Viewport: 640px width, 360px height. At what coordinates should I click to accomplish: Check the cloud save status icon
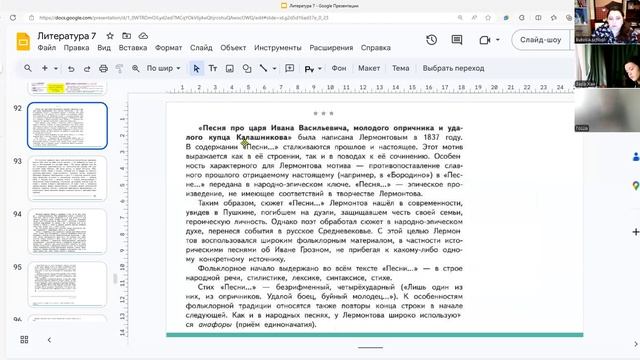click(x=143, y=36)
